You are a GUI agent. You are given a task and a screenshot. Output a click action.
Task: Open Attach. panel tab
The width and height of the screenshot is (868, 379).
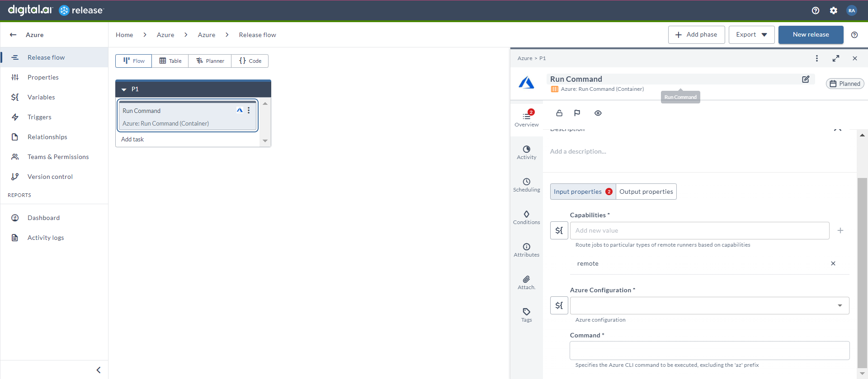[x=527, y=283]
